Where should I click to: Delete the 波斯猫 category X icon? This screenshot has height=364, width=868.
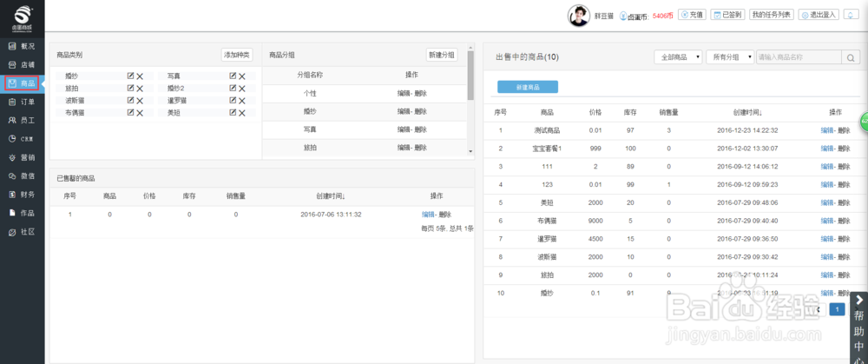[x=140, y=101]
